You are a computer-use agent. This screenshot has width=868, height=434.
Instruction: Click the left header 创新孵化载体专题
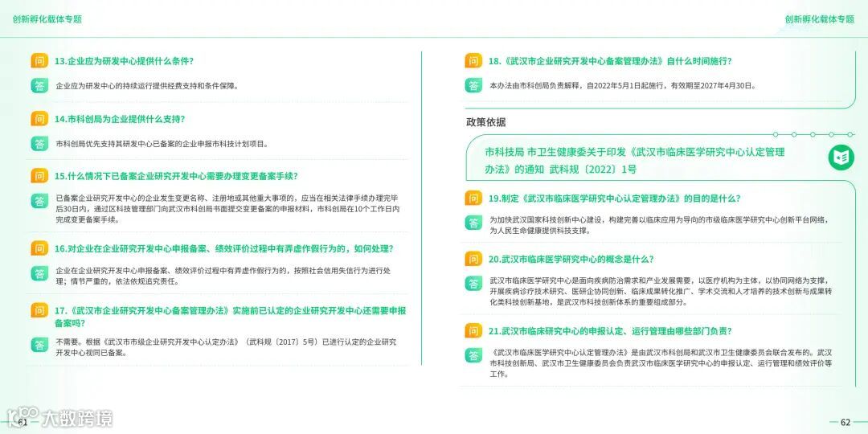tap(47, 18)
